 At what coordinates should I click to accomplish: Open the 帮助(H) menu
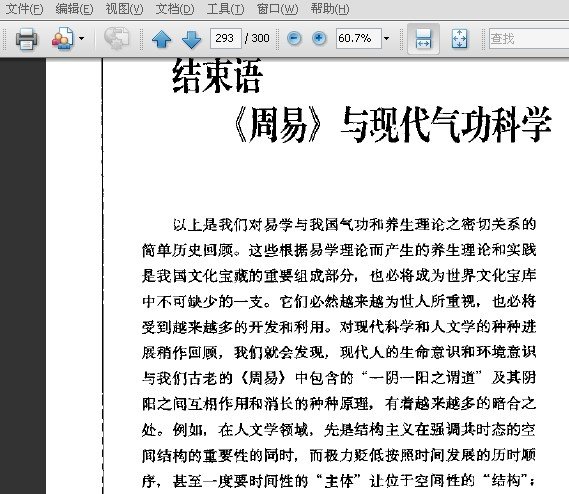(330, 9)
